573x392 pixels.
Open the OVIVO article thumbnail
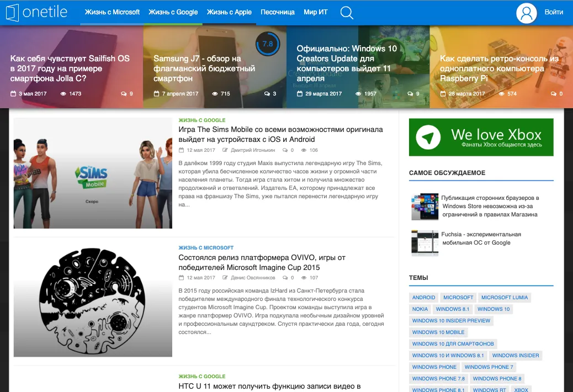[x=93, y=301]
